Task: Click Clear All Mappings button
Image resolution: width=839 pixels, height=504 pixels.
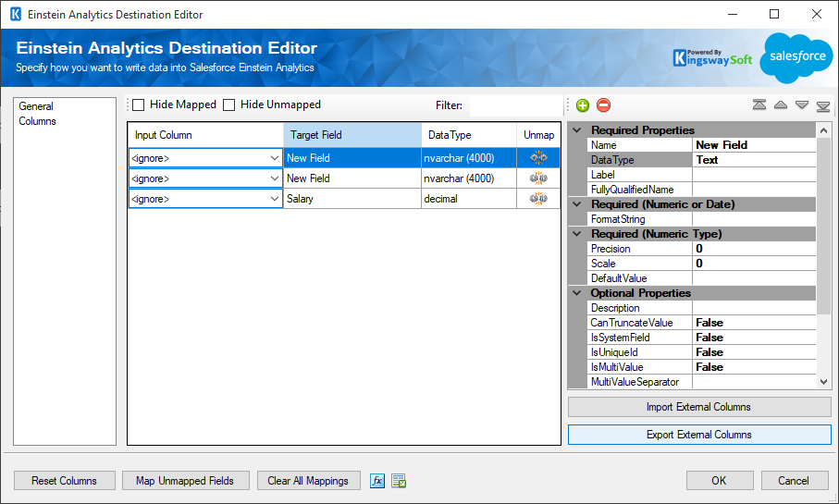Action: (x=308, y=481)
